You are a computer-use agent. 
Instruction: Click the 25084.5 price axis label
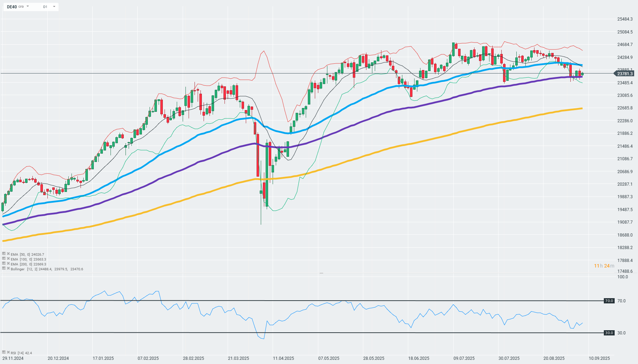point(625,32)
